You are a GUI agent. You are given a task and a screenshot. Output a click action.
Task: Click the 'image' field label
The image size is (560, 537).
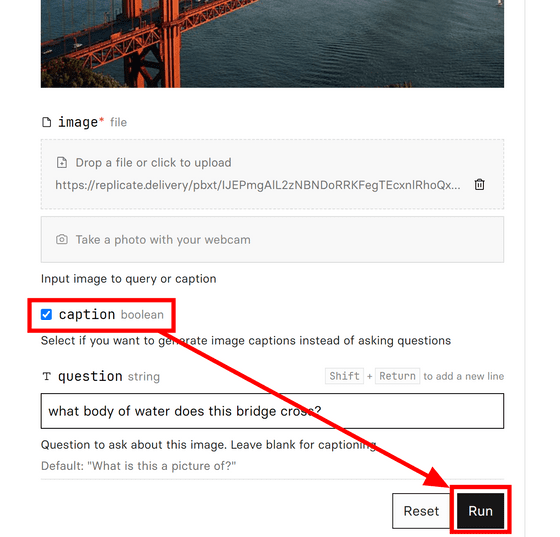click(78, 122)
